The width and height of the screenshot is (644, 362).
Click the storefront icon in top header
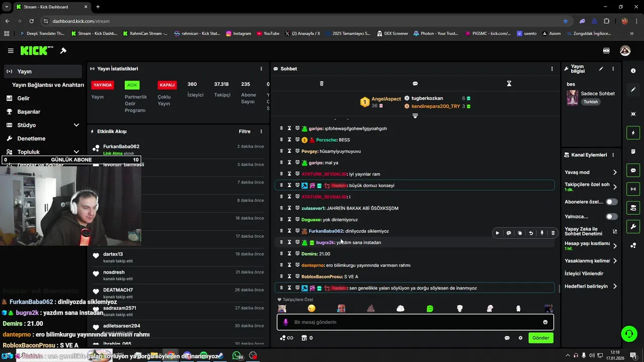[x=606, y=51]
